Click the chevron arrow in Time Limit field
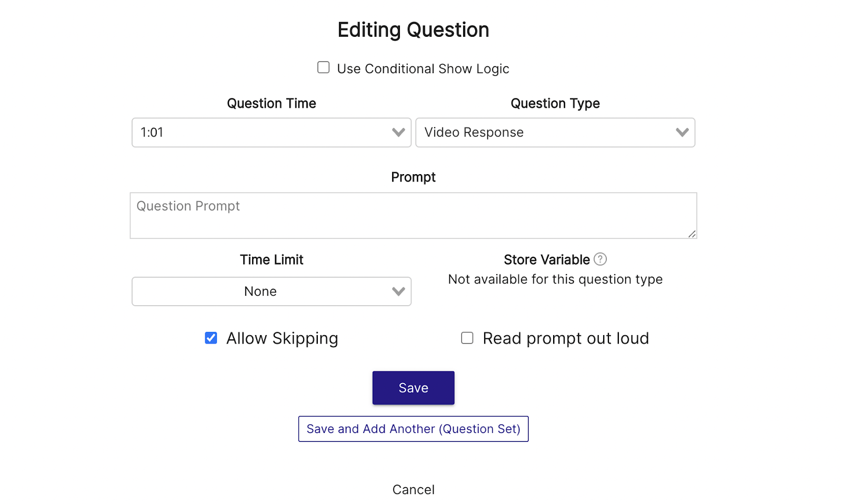This screenshot has height=504, width=842. click(x=398, y=291)
